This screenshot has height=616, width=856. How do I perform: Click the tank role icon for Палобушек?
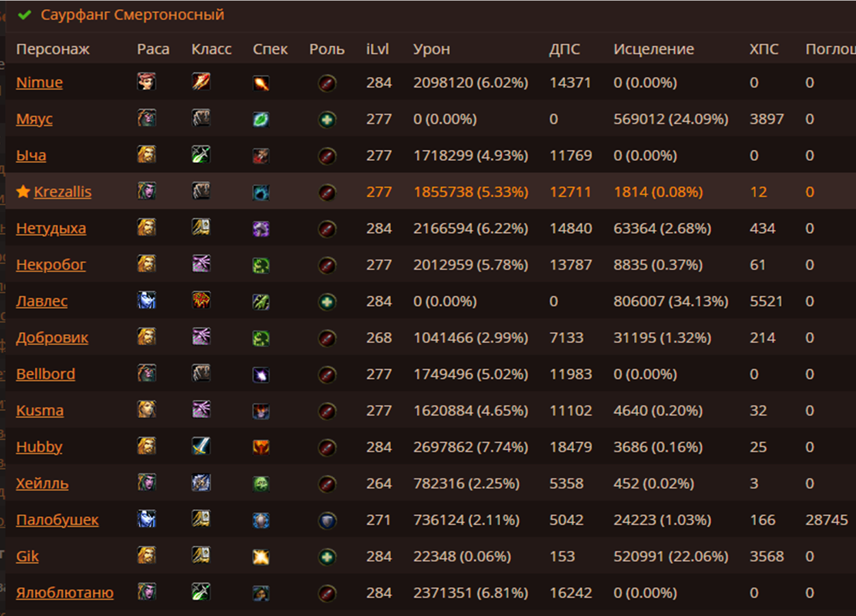coord(327,520)
